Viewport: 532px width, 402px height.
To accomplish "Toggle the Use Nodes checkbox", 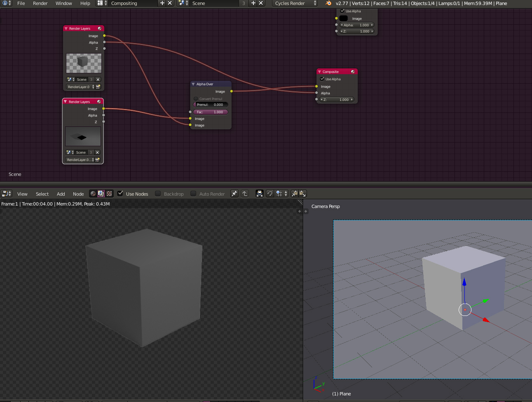I will tap(120, 194).
